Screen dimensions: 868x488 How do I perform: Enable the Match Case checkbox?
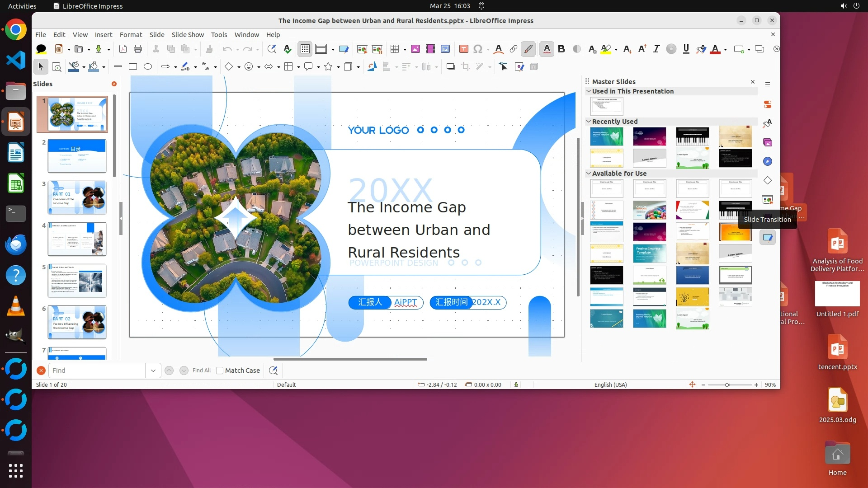(x=220, y=371)
